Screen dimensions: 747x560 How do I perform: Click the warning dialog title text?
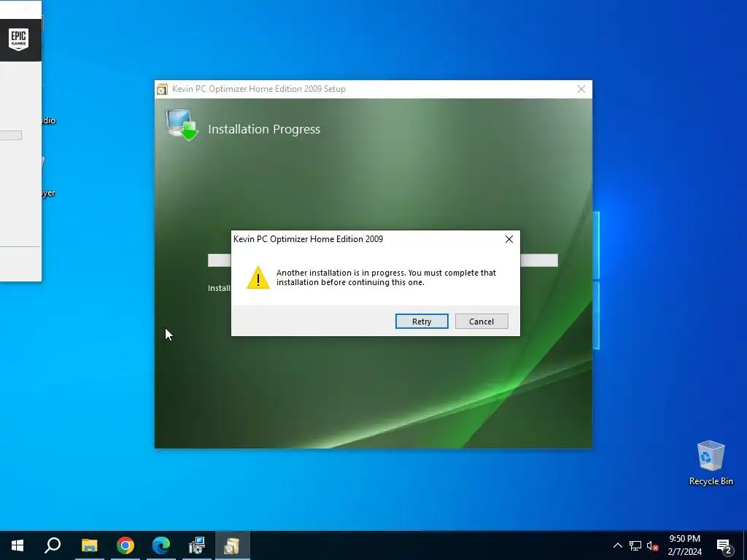pyautogui.click(x=309, y=239)
